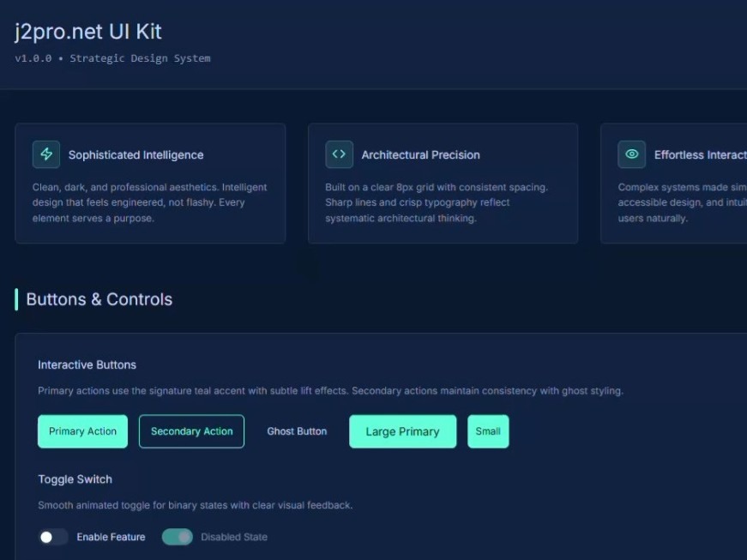Click the Ghost Button
The height and width of the screenshot is (560, 747).
297,431
